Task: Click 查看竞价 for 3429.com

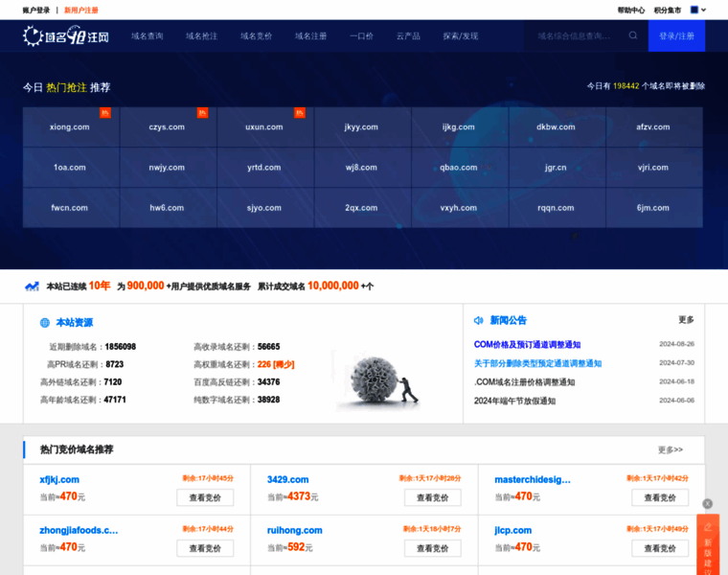Action: pos(432,497)
